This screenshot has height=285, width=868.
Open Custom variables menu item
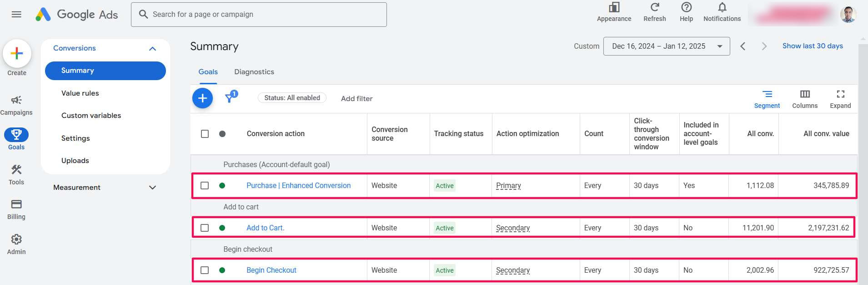(91, 115)
